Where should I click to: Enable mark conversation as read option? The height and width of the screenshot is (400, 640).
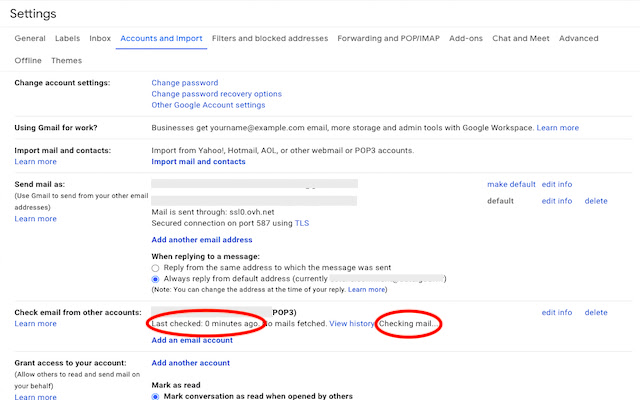(x=155, y=396)
